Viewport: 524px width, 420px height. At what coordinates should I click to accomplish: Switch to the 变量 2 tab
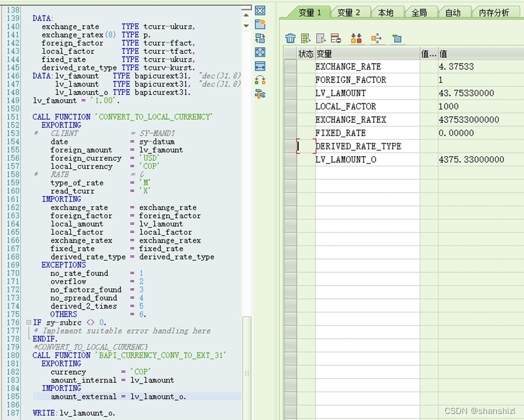pyautogui.click(x=350, y=11)
